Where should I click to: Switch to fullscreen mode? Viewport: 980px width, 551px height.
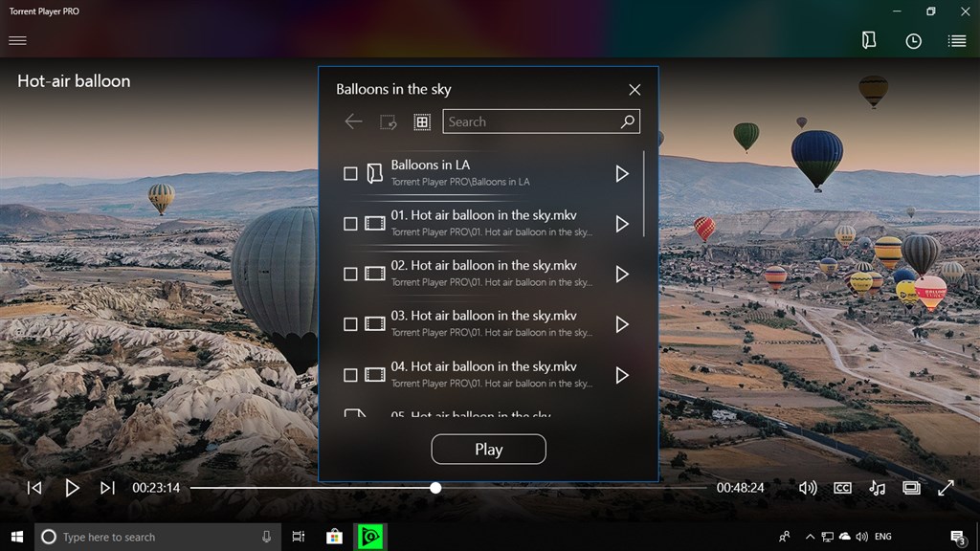(x=946, y=488)
